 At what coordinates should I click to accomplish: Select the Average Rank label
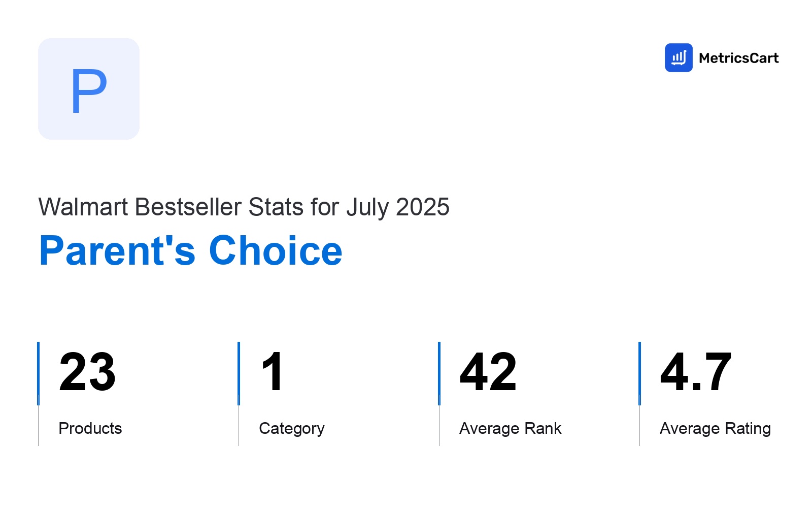tap(511, 428)
